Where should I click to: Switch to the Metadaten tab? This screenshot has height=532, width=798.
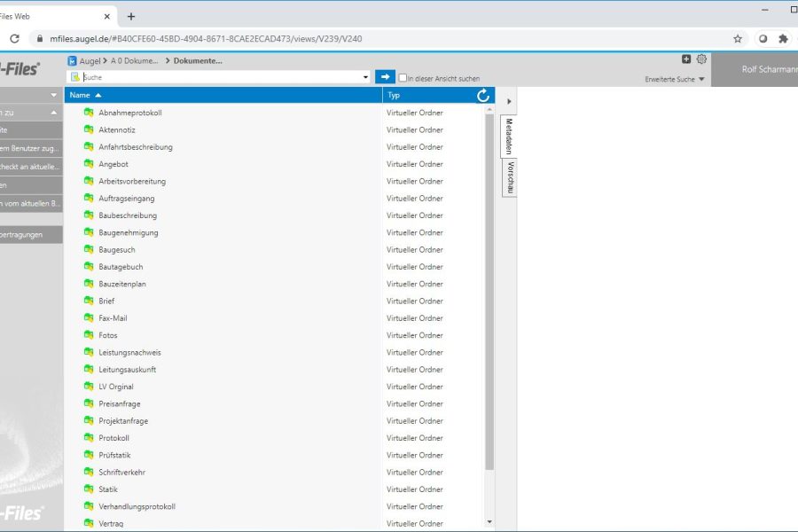point(509,136)
